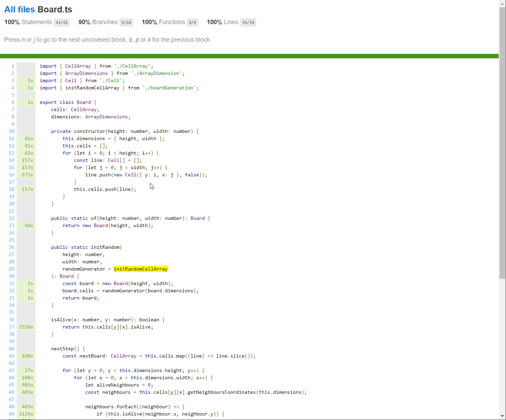Open the All files breadcrumb link
506x420 pixels.
pos(20,9)
